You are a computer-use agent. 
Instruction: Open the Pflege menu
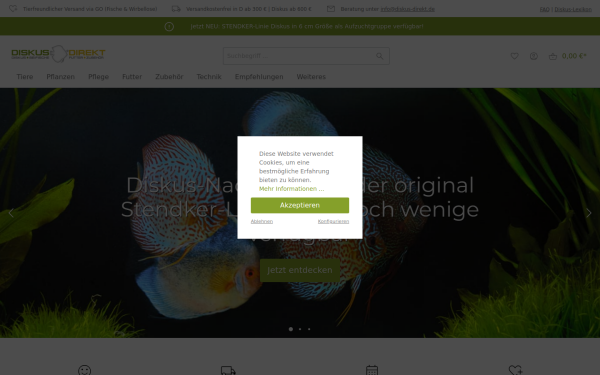[98, 77]
